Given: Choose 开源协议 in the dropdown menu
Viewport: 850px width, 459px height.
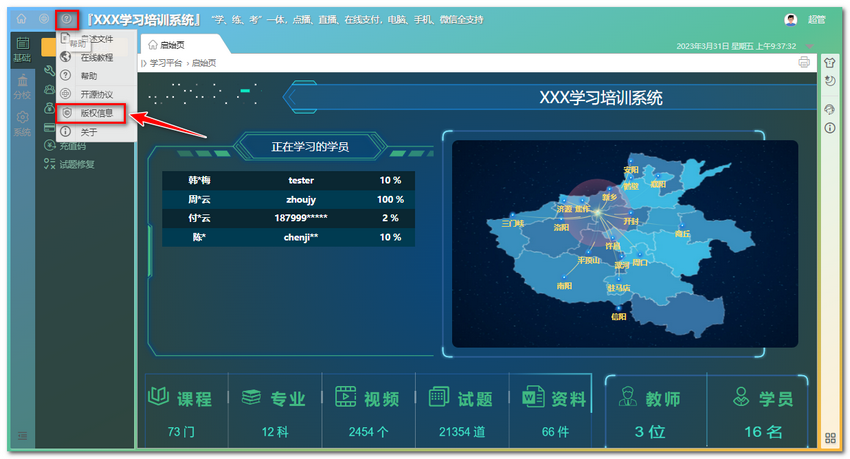Looking at the screenshot, I should tap(96, 94).
